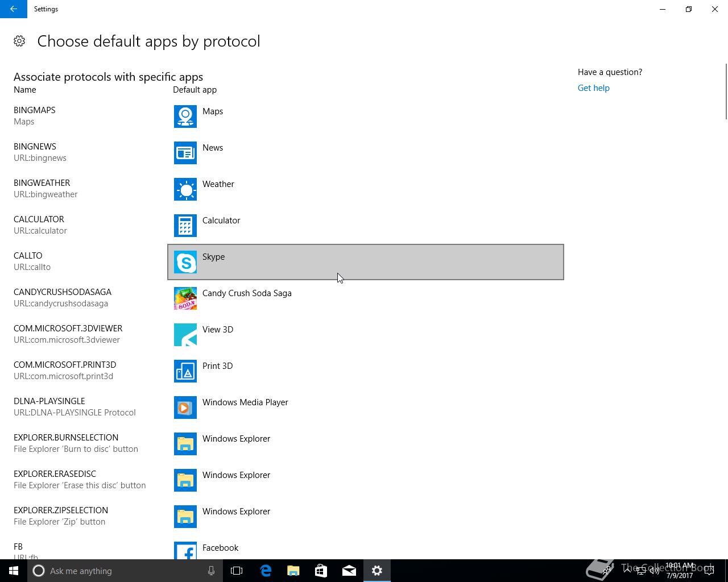The image size is (728, 582).
Task: Open the Mail app from taskbar
Action: tap(349, 571)
